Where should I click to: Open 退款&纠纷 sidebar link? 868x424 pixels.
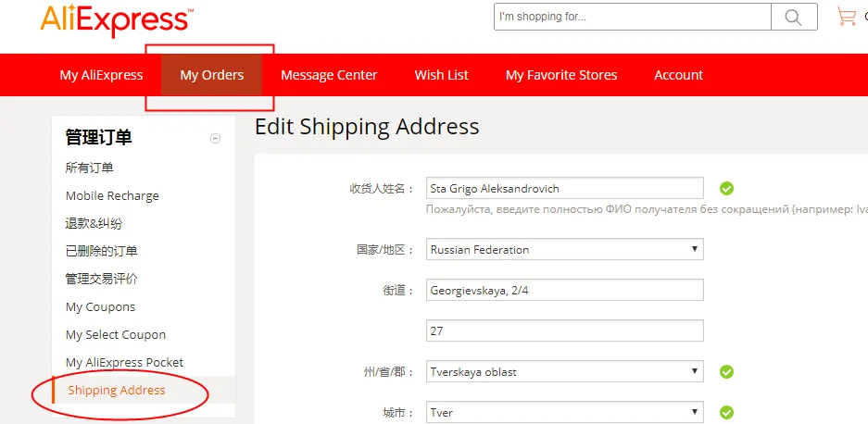coord(94,224)
